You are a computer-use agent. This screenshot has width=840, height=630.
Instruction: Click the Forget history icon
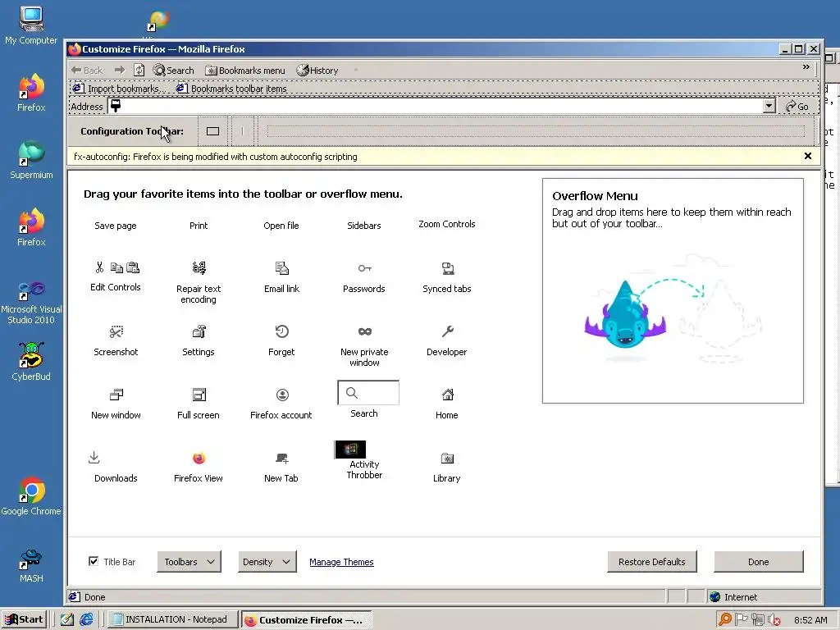pos(282,331)
